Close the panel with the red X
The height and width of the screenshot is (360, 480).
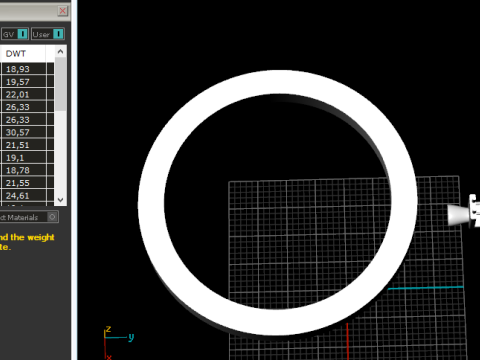62,11
